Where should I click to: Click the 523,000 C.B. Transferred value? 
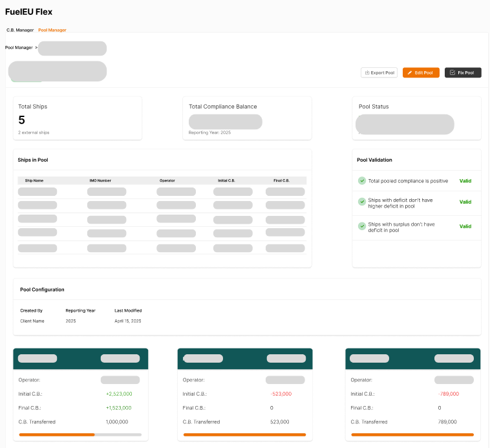coord(280,421)
